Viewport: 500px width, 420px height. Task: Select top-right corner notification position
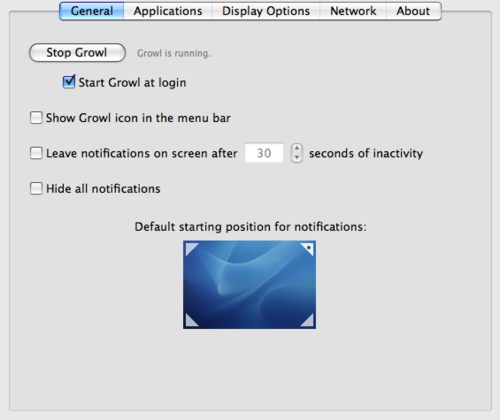pos(309,248)
